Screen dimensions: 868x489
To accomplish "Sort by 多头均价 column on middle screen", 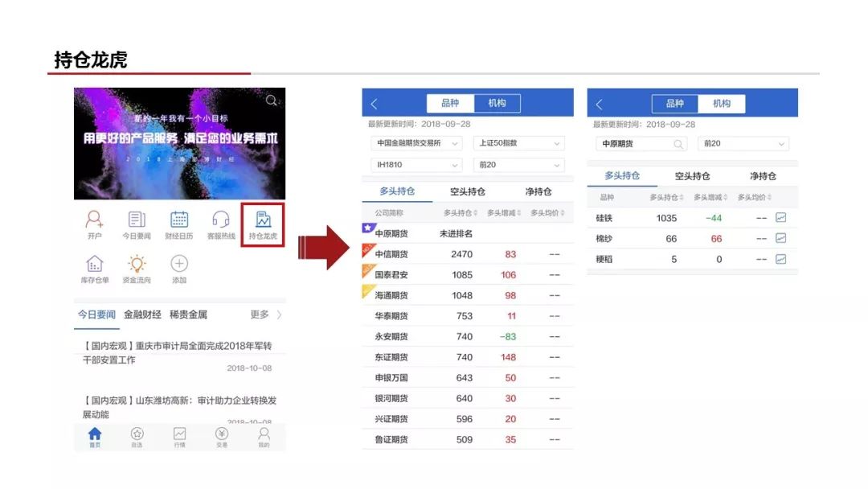I will (547, 212).
